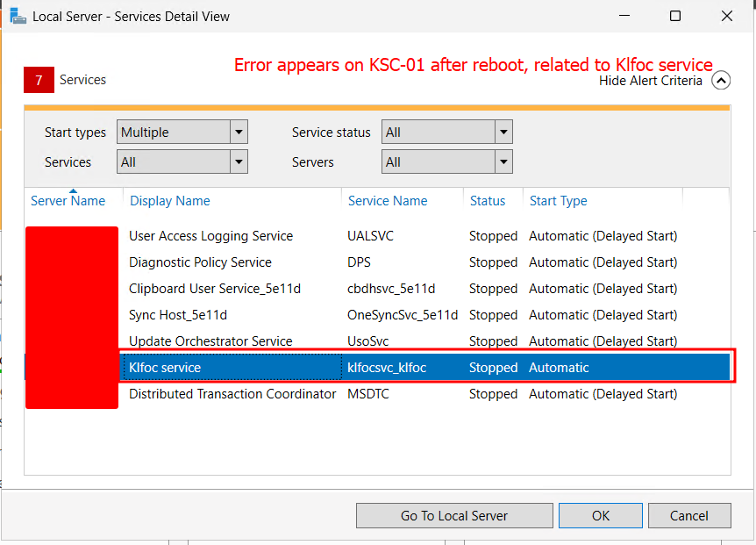Sort by Start Type column header
The height and width of the screenshot is (545, 756).
(558, 201)
